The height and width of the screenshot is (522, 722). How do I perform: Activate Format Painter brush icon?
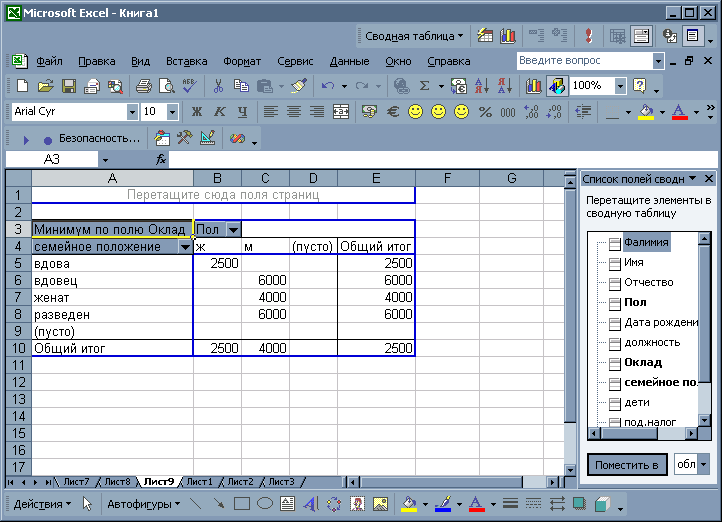click(299, 86)
